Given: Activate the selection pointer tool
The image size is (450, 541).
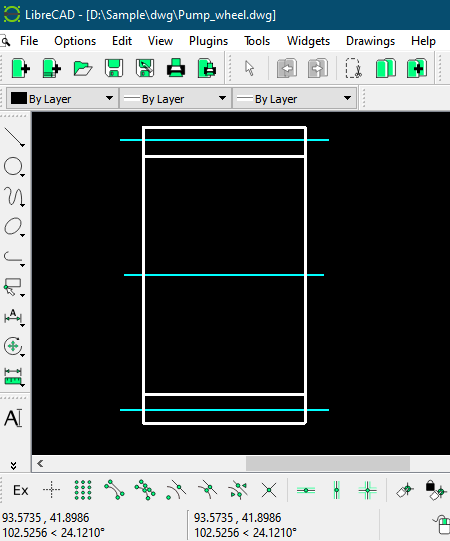Looking at the screenshot, I should tap(249, 68).
